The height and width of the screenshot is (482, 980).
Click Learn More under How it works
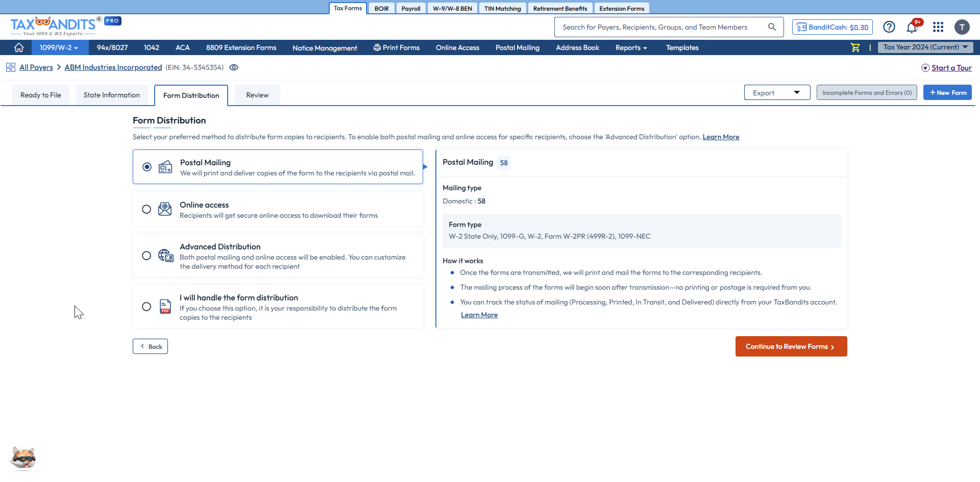(x=479, y=315)
